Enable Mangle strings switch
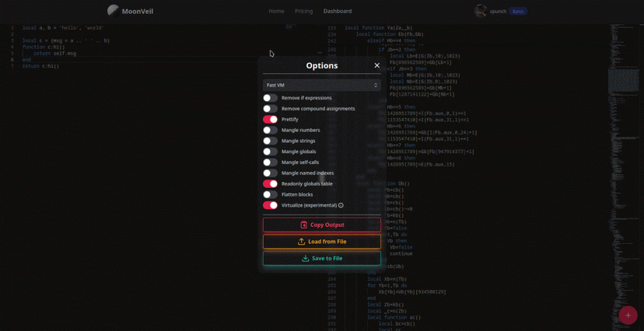Image resolution: width=644 pixels, height=331 pixels. click(x=270, y=141)
